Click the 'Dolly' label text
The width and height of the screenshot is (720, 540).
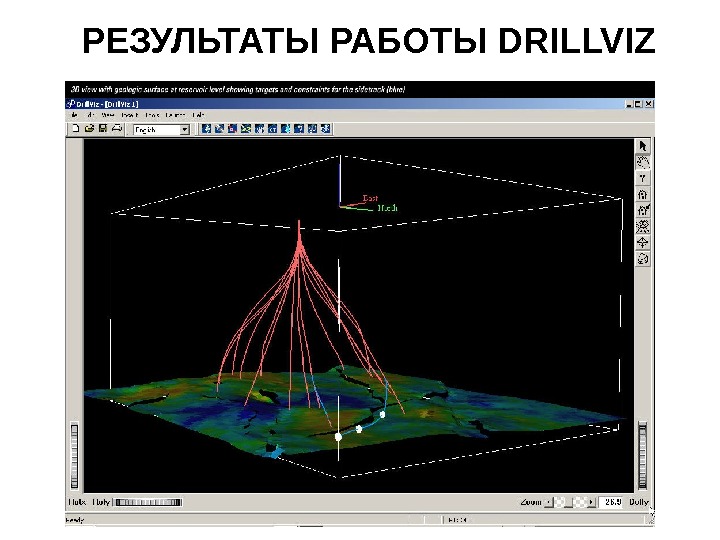(x=639, y=502)
